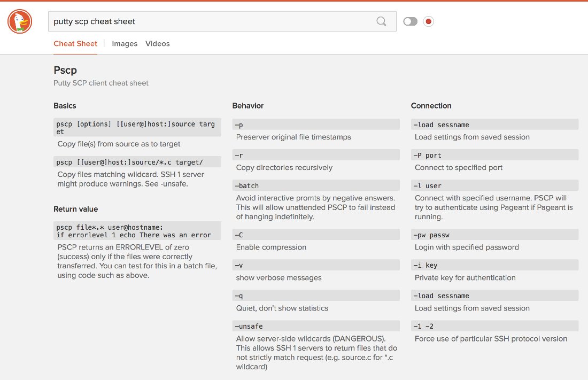Click the Return value heading
588x380 pixels.
click(76, 209)
